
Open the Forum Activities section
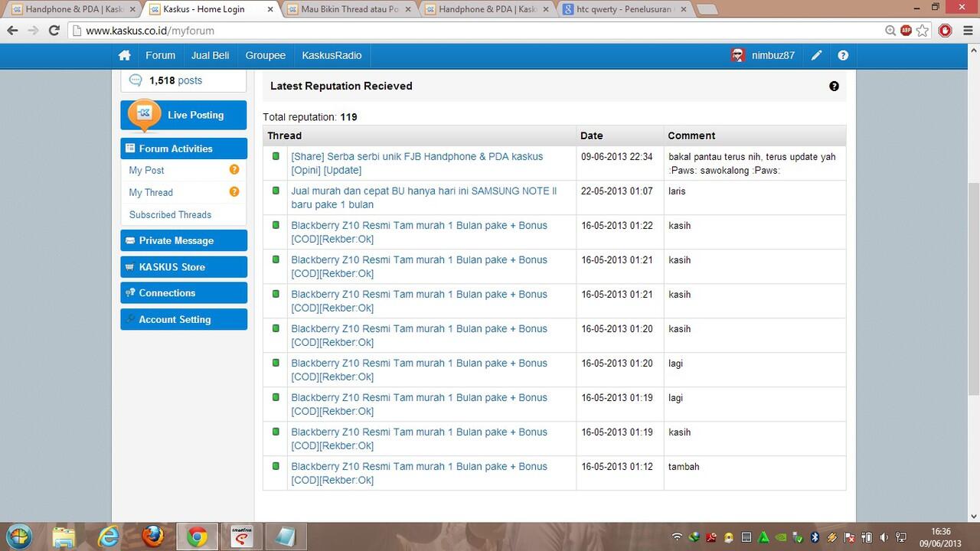(x=184, y=148)
